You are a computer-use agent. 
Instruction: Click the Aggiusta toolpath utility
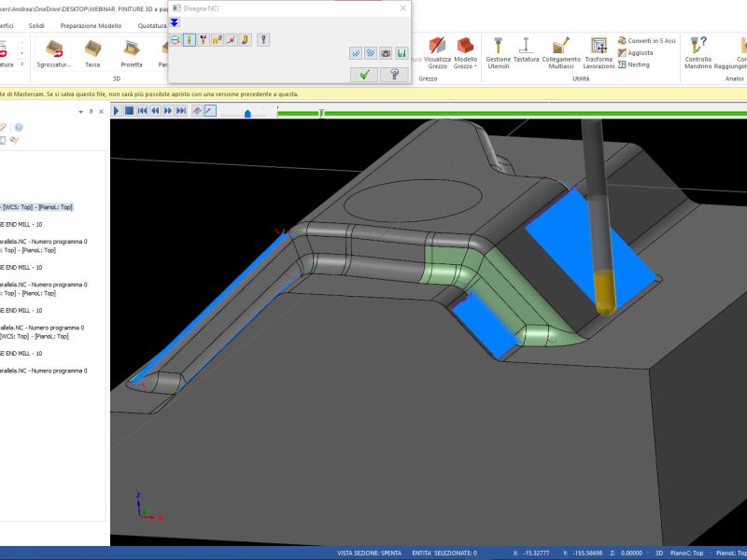635,53
